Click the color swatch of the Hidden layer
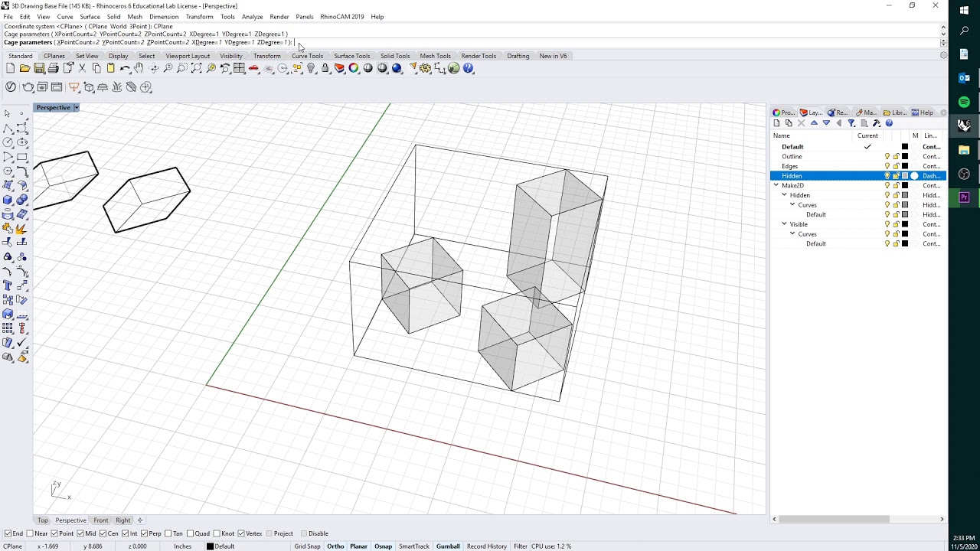 coord(905,176)
